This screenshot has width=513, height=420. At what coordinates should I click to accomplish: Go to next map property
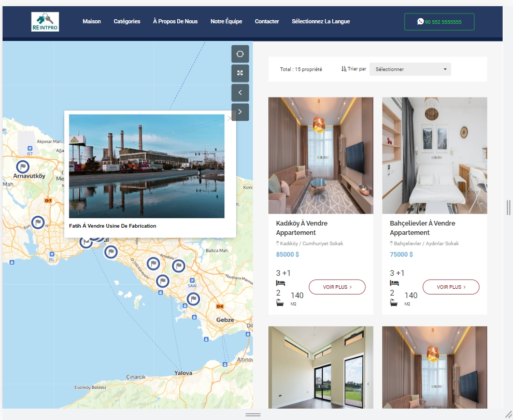[240, 112]
